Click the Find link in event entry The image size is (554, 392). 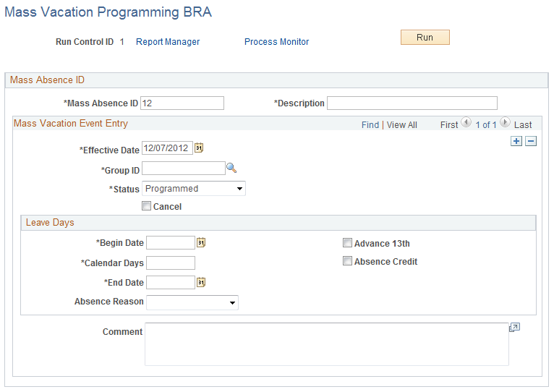pyautogui.click(x=370, y=125)
